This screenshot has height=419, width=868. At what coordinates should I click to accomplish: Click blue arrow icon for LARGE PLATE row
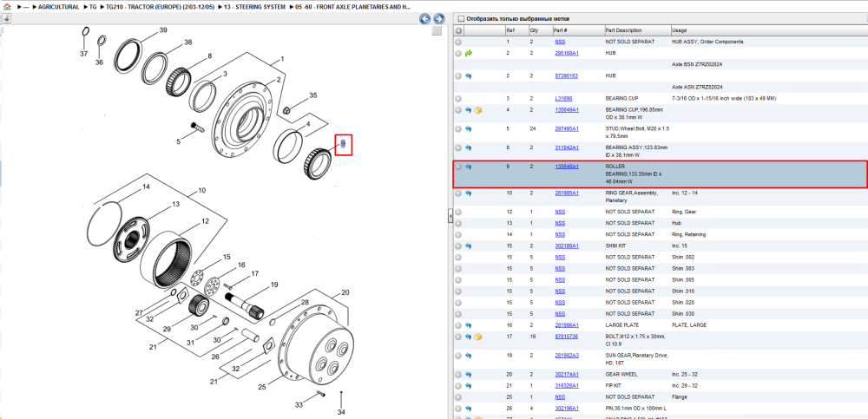[x=469, y=325]
